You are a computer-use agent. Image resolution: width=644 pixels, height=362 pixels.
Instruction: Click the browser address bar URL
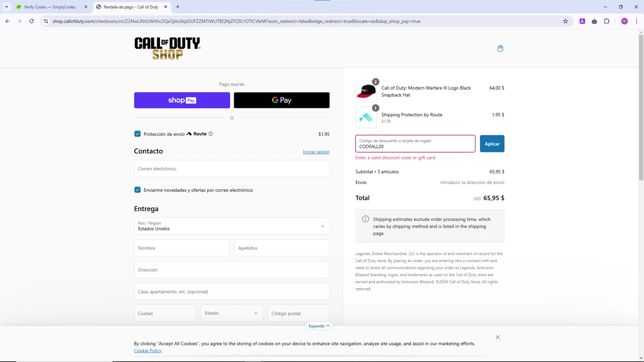point(237,21)
